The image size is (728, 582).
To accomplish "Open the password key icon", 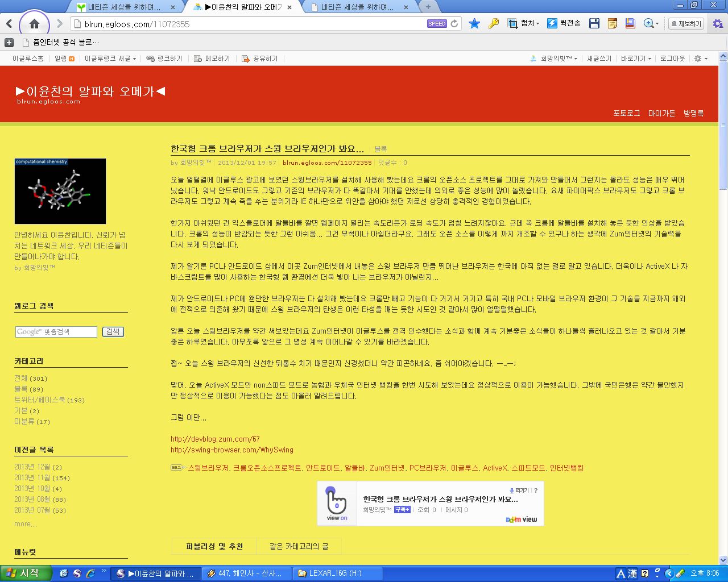I will [x=494, y=24].
